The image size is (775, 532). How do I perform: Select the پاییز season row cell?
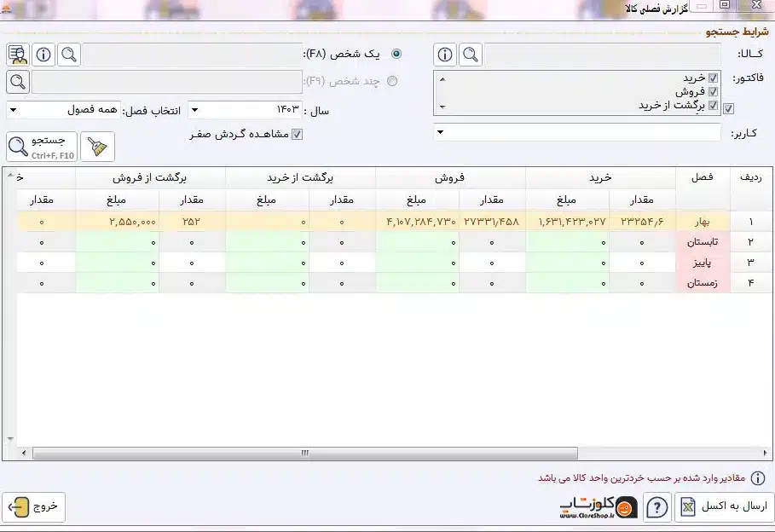(x=703, y=263)
